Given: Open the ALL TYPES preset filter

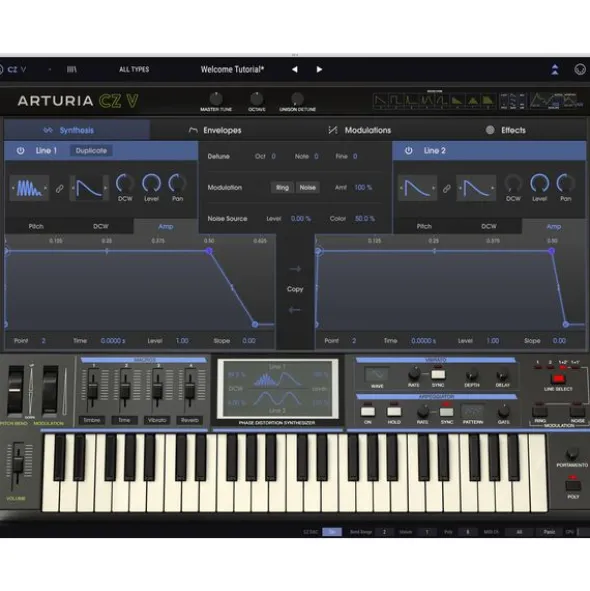Looking at the screenshot, I should coord(134,69).
